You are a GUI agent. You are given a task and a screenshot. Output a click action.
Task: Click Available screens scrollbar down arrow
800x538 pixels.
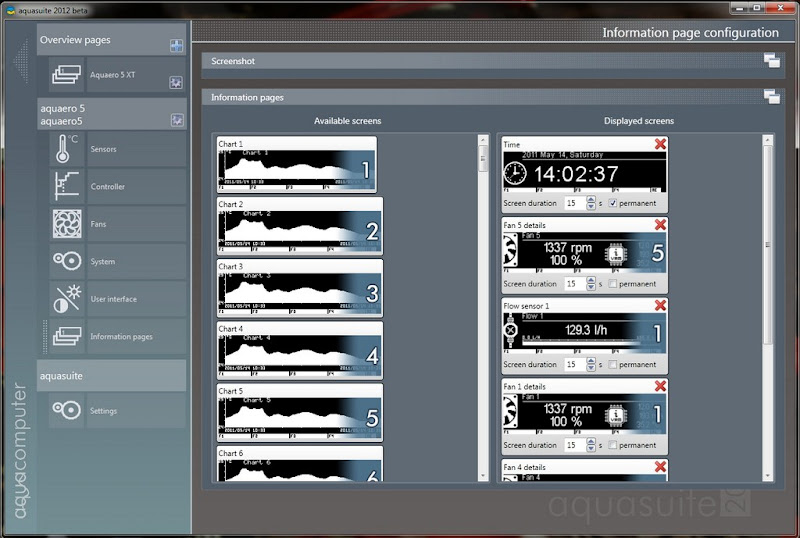pos(483,476)
